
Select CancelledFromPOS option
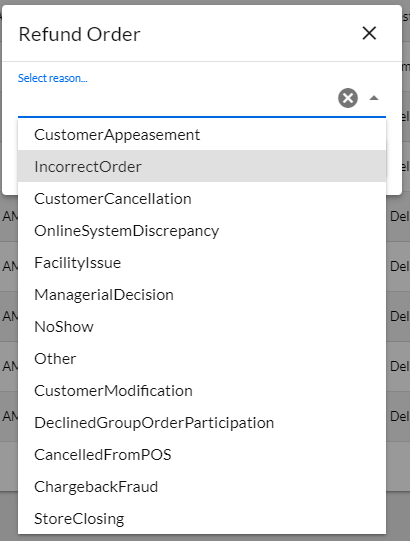pos(202,455)
